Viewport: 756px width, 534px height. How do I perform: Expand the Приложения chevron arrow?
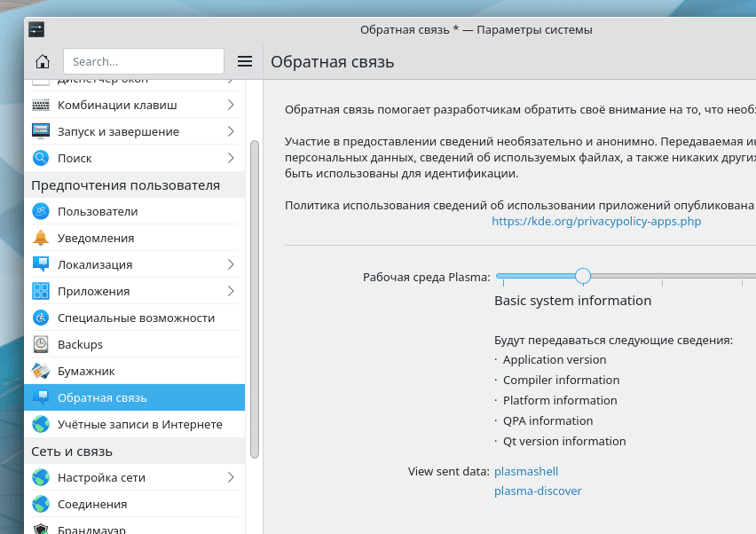click(x=231, y=291)
